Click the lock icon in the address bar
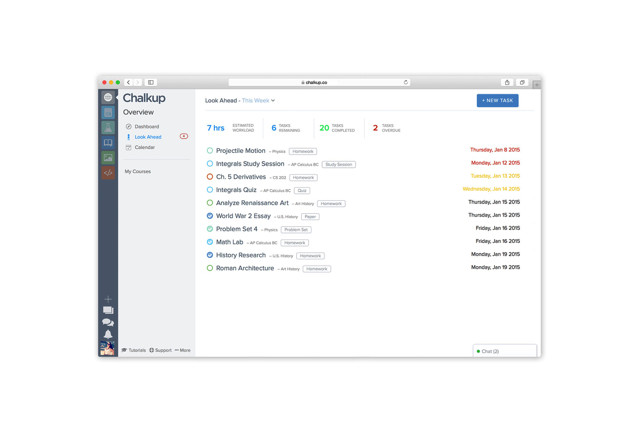 (x=303, y=82)
